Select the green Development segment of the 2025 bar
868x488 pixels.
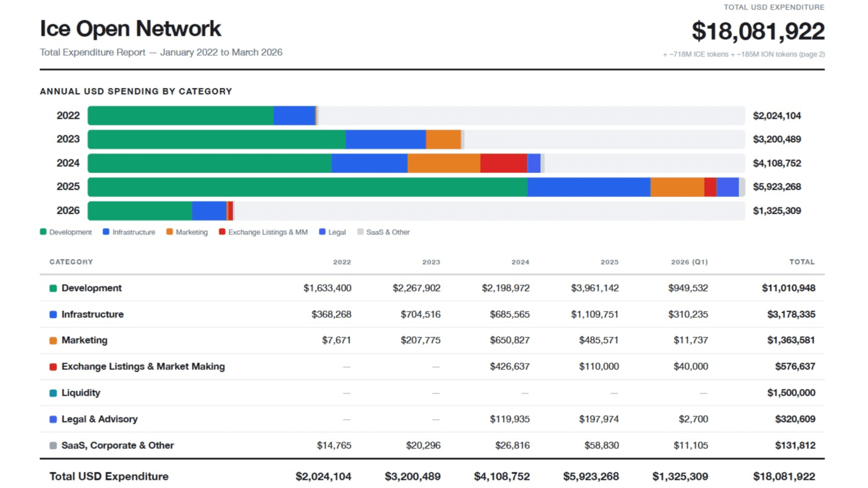[307, 187]
